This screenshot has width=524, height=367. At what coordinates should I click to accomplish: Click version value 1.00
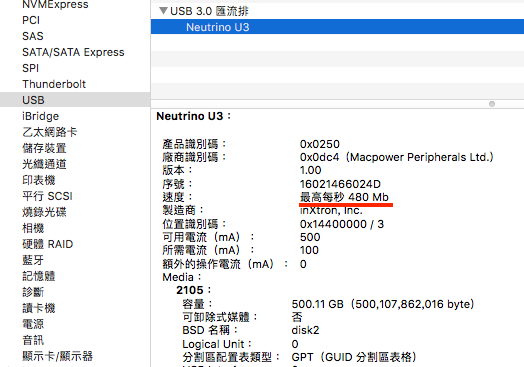pyautogui.click(x=310, y=170)
